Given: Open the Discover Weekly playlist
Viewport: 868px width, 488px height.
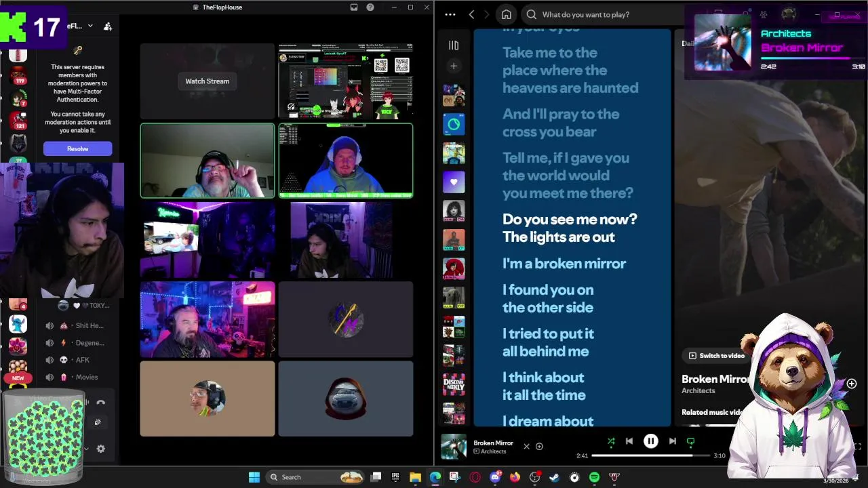Looking at the screenshot, I should coord(454,384).
